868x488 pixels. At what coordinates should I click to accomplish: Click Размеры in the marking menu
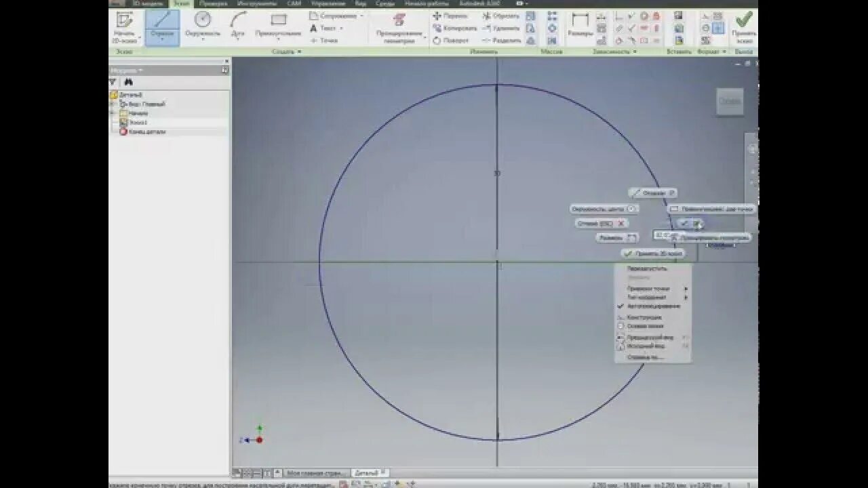click(x=617, y=237)
